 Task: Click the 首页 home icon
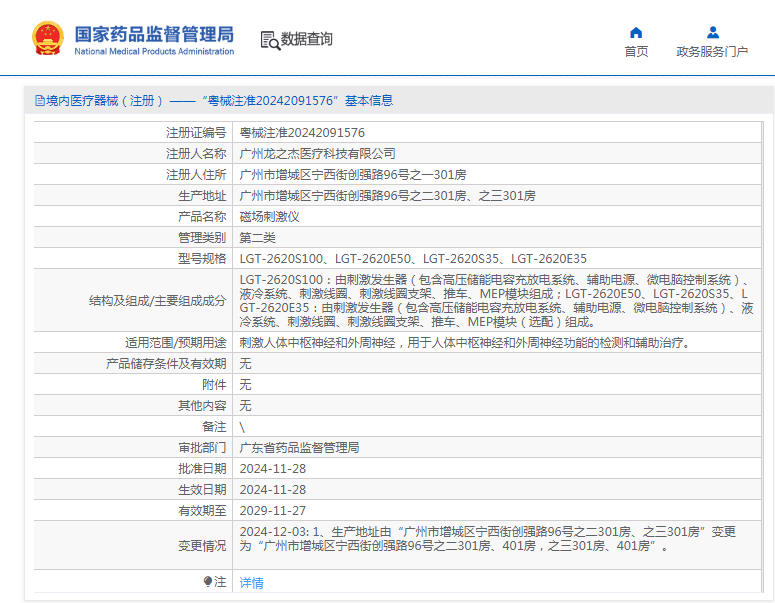636,33
